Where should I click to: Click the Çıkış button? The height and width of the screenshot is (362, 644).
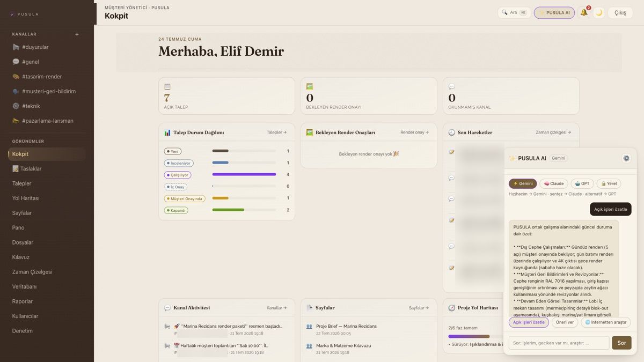(620, 12)
